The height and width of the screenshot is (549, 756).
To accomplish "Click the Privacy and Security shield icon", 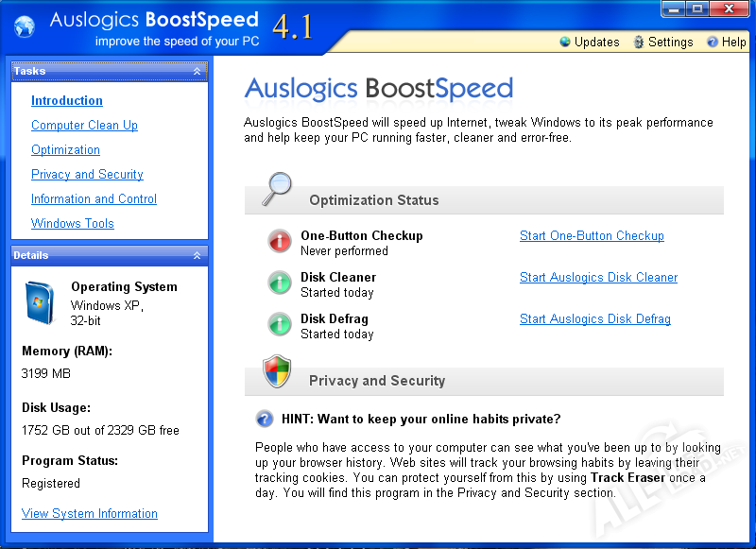I will click(276, 371).
